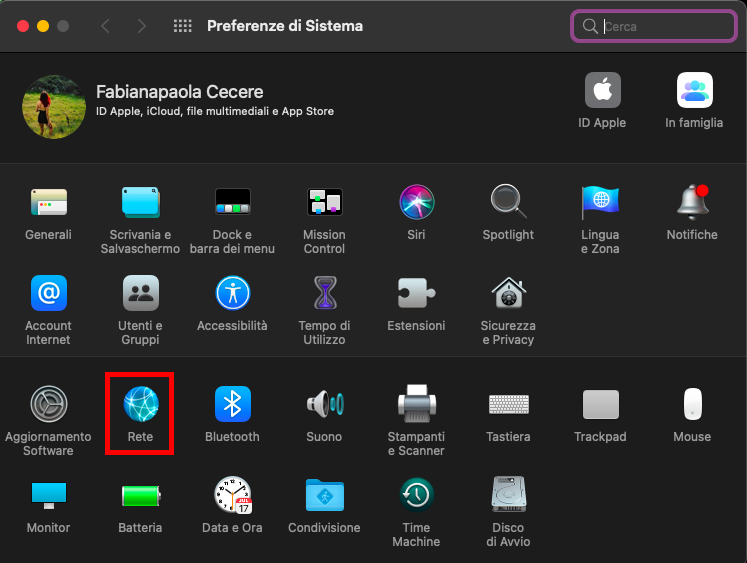Open Tastiera keyboard preferences
The width and height of the screenshot is (747, 563).
coord(508,404)
